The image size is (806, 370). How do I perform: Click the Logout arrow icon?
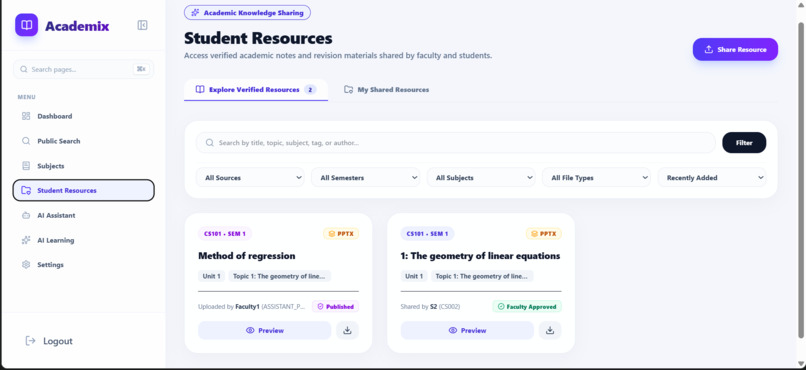coord(30,341)
